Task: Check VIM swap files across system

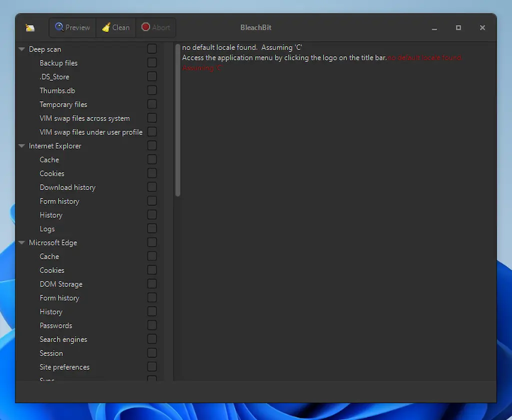Action: pyautogui.click(x=152, y=118)
